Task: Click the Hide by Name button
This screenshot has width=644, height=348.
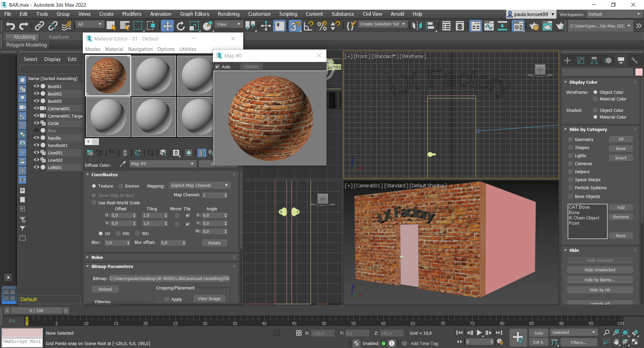Action: (x=600, y=280)
